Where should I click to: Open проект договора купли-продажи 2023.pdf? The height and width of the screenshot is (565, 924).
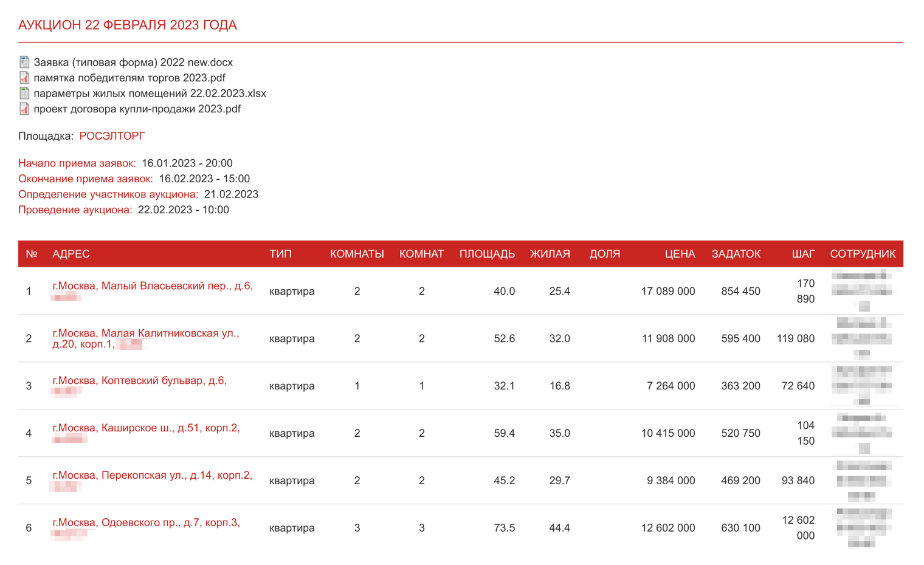(x=137, y=109)
